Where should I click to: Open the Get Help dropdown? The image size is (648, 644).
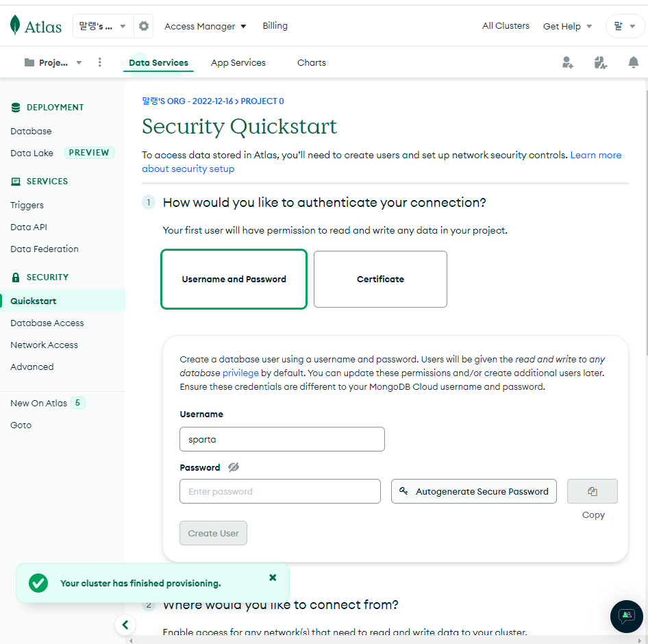(x=567, y=27)
